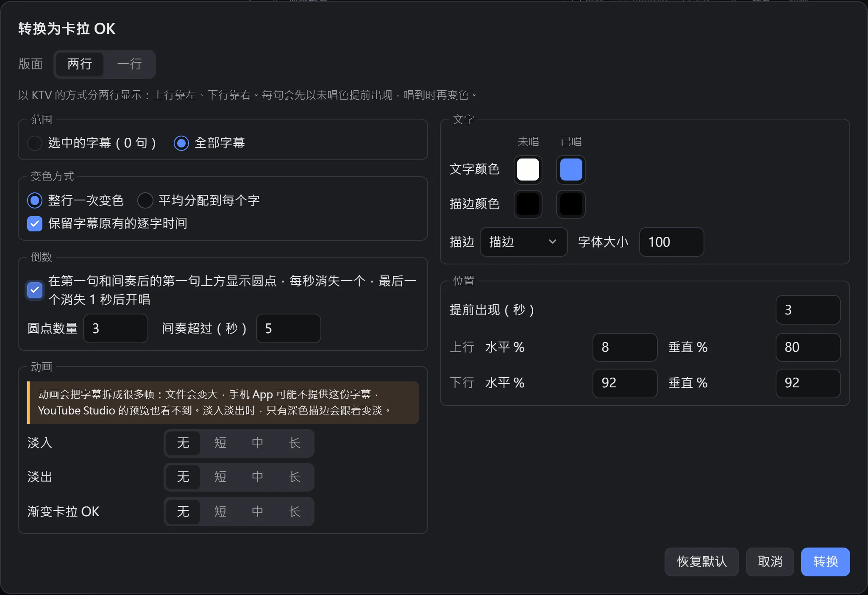
Task: Click the 上行 水平 % field
Action: [x=625, y=347]
